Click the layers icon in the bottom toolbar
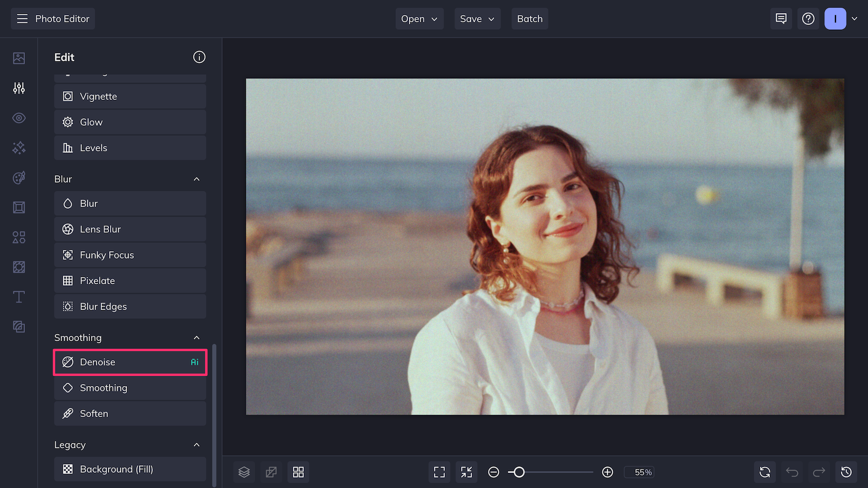 pyautogui.click(x=244, y=472)
